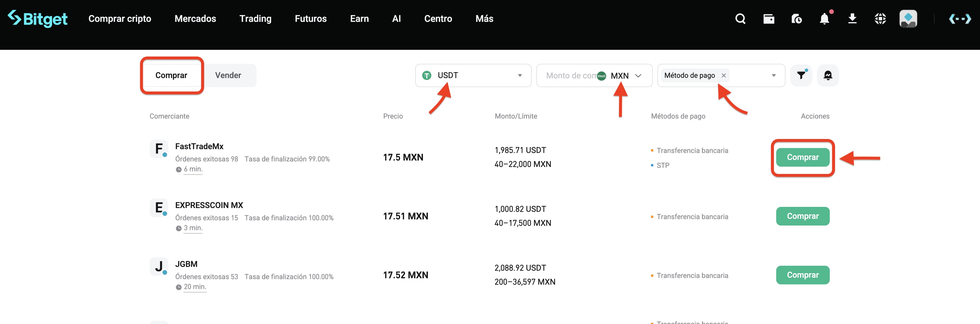Open the language globe icon

pyautogui.click(x=880, y=18)
